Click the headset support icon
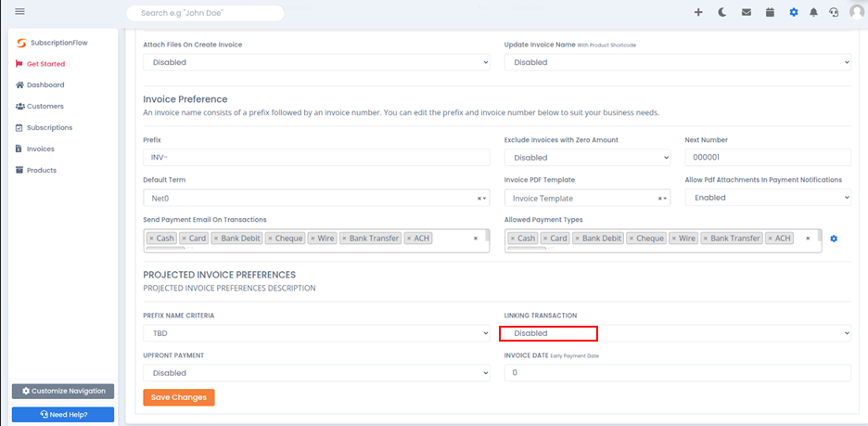 point(834,12)
